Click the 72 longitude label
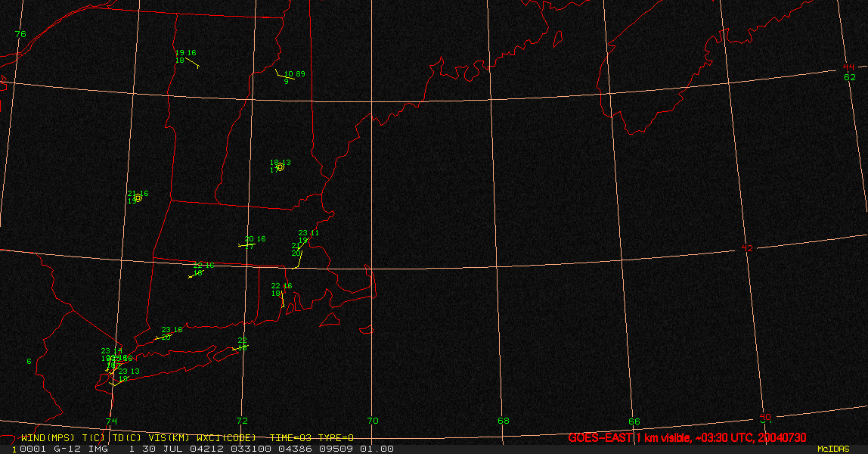868x454 pixels. (242, 421)
